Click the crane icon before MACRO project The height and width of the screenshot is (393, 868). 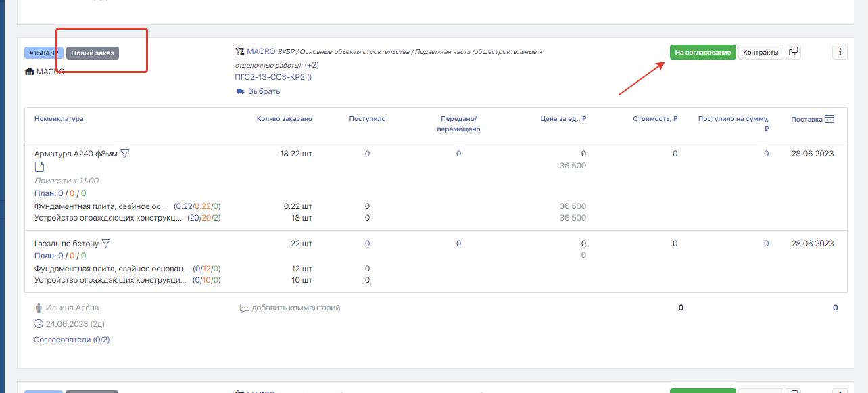click(x=239, y=51)
